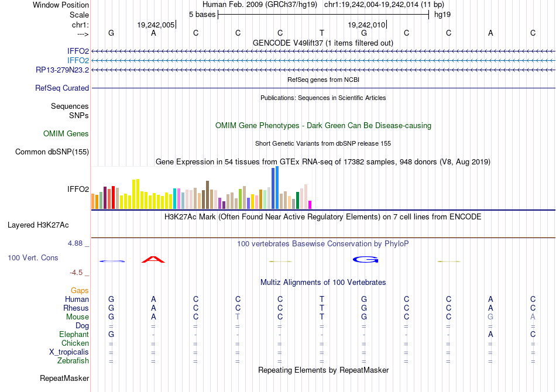556x392 pixels.
Task: Open 'Short Genetic Variants from dbSNP release 155'
Action: 323,143
